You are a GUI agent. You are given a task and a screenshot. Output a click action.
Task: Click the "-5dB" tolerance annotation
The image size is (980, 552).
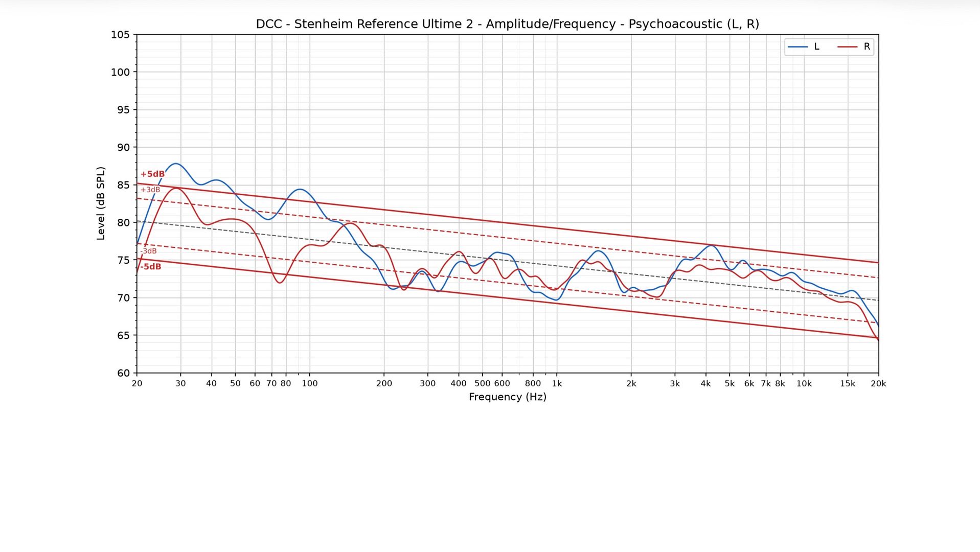coord(151,267)
